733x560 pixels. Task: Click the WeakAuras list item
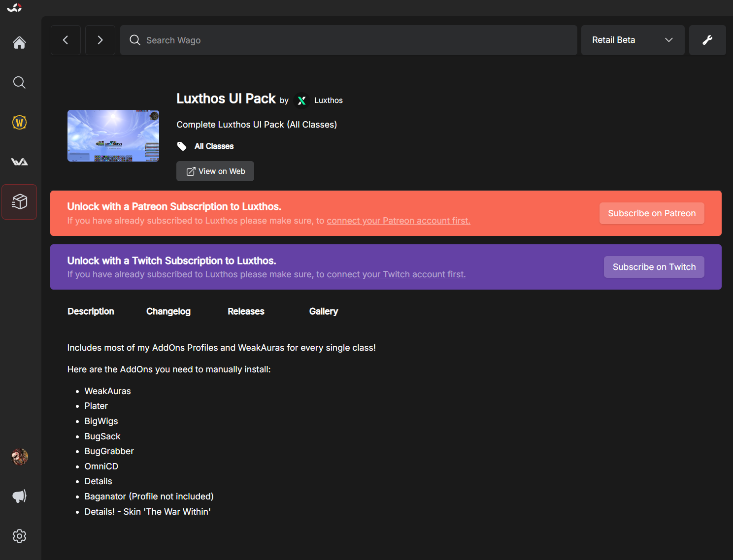(x=107, y=391)
